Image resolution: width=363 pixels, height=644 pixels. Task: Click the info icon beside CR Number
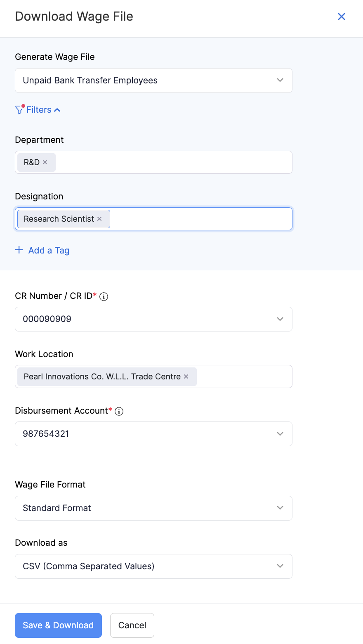[104, 296]
